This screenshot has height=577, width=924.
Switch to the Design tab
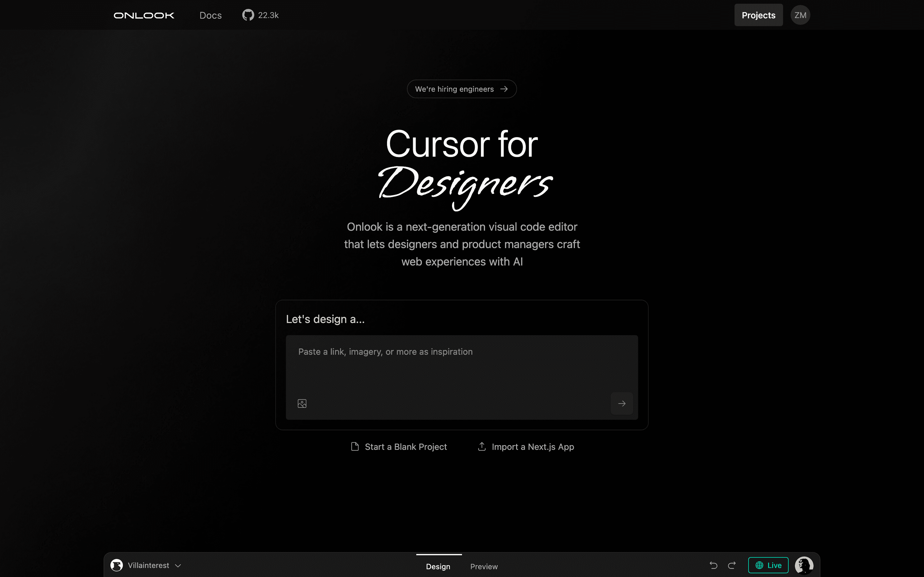pos(438,566)
